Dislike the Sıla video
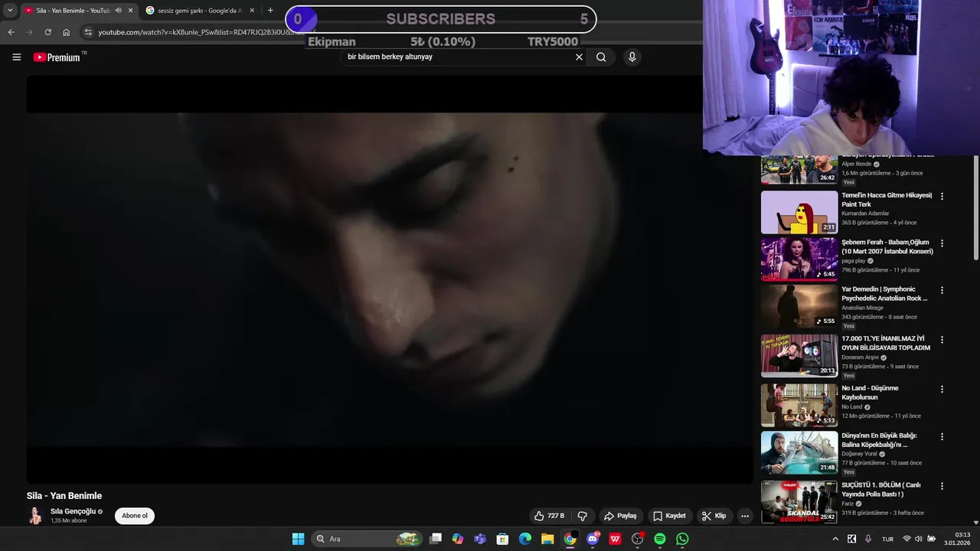This screenshot has width=980, height=551. coord(582,516)
